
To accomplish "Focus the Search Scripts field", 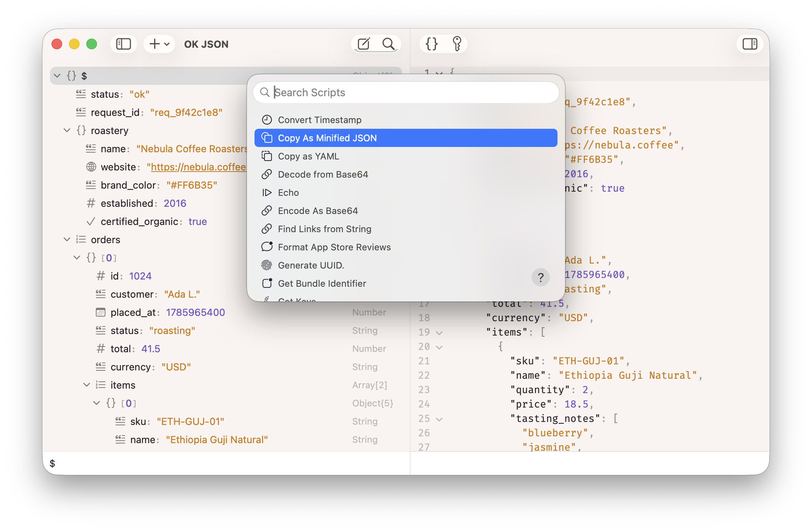I will (406, 92).
